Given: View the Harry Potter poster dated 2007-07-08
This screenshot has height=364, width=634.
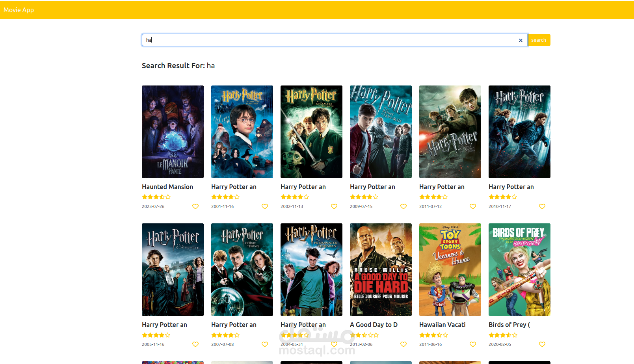Looking at the screenshot, I should (242, 269).
